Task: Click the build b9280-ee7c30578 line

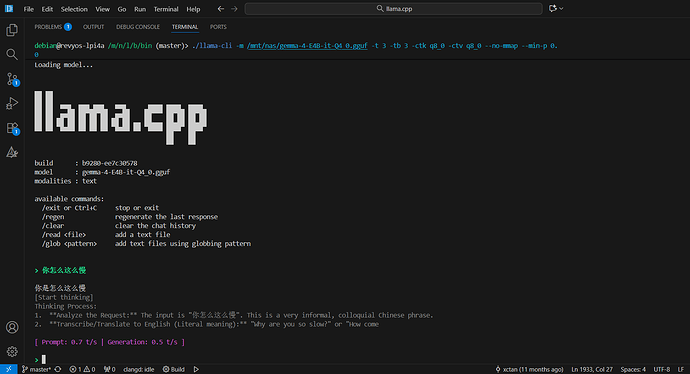Action: (x=86, y=163)
